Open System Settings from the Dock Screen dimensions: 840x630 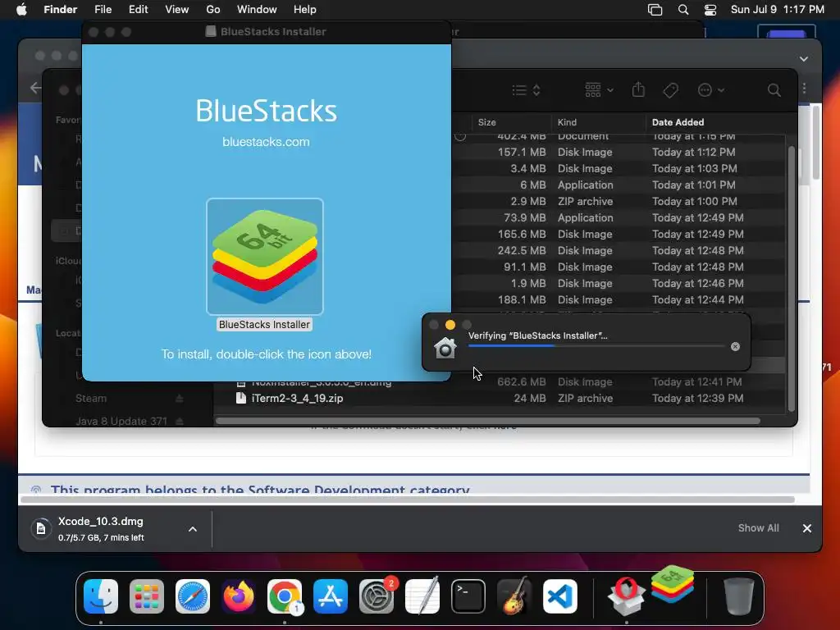click(377, 596)
